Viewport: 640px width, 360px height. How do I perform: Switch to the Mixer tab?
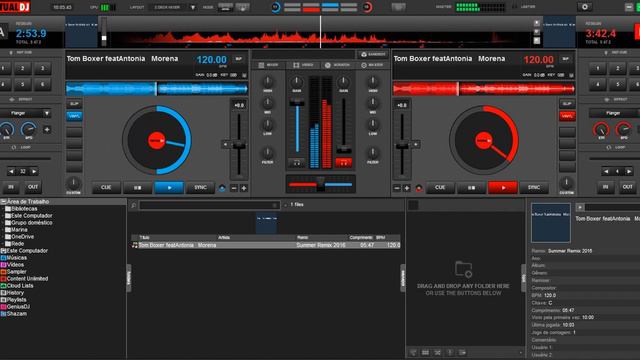(269, 65)
